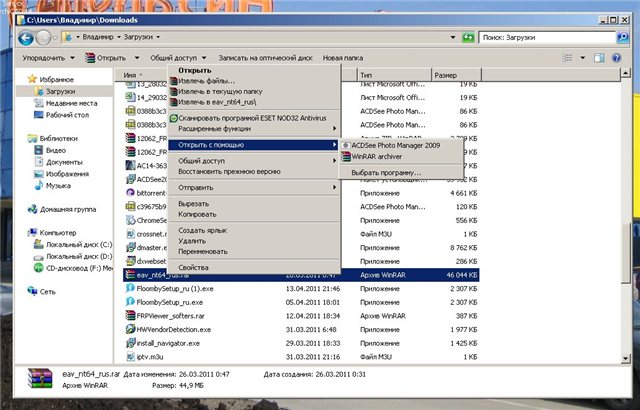Image resolution: width=640 pixels, height=410 pixels.
Task: Open the Изображения library
Action: coord(67,174)
